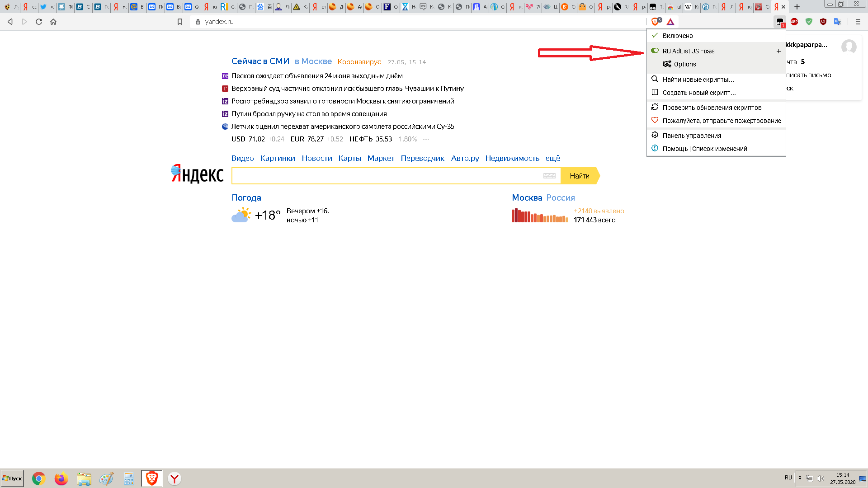
Task: Click 'Создать новый скрипт' create icon
Action: click(x=655, y=92)
